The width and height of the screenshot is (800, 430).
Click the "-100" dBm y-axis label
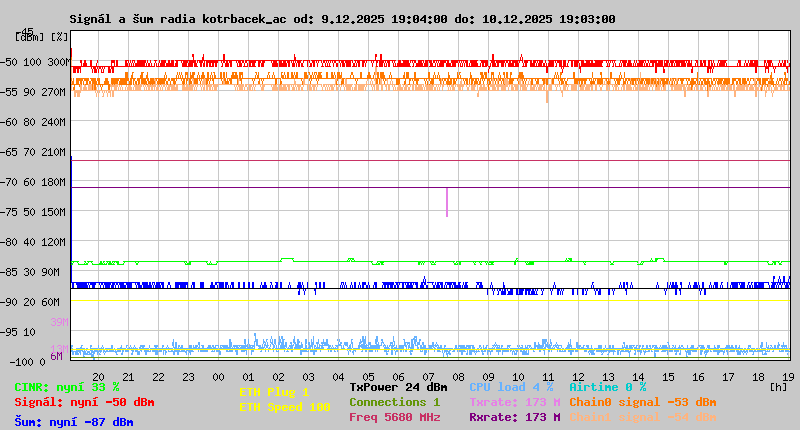tap(20, 363)
